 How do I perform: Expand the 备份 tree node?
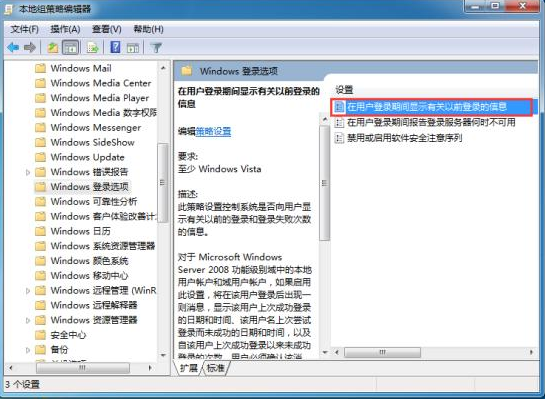click(28, 350)
